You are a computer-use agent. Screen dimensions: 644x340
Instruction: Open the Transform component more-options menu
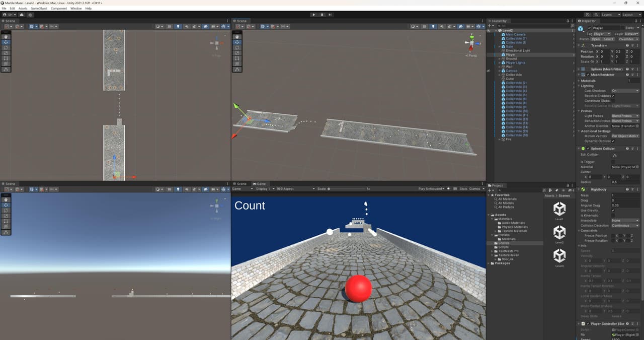tap(638, 45)
